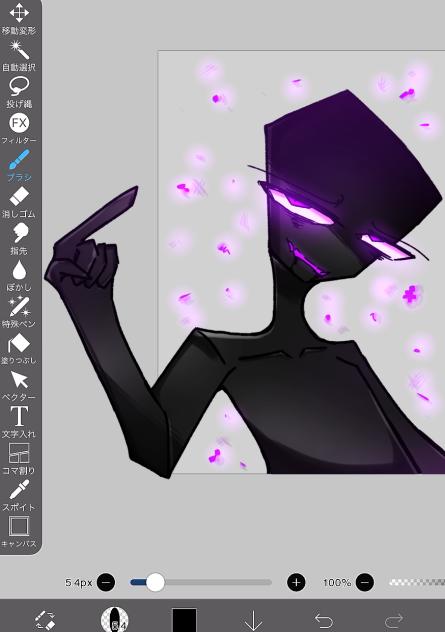This screenshot has width=445, height=632.
Task: Select the Special Pen (特殊ペン) tool
Action: [19, 312]
